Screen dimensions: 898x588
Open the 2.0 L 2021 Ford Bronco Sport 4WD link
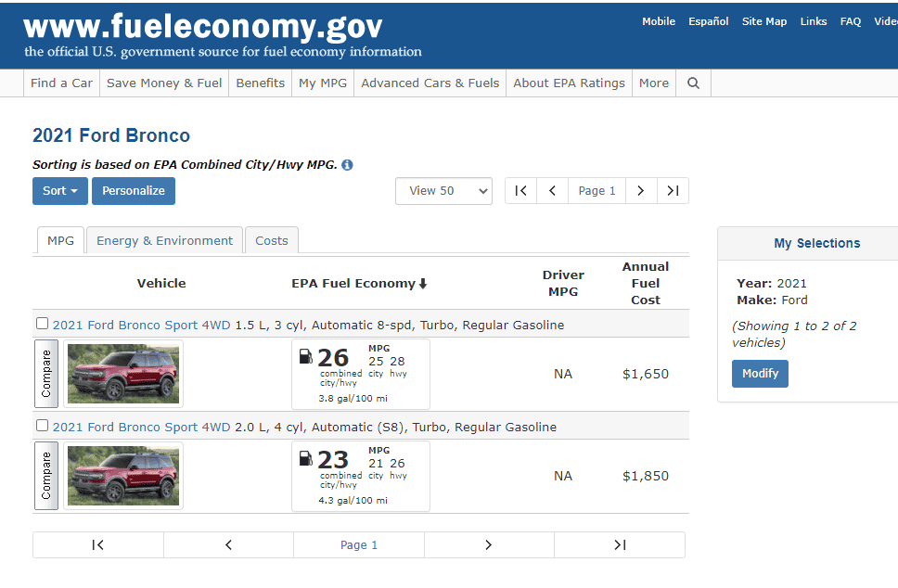click(141, 428)
